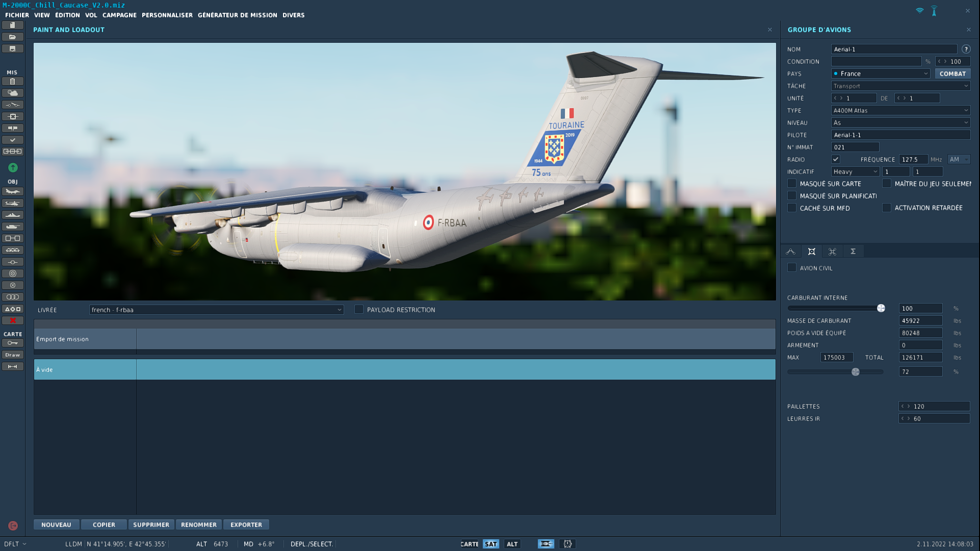Open the CAMPAGNE menu
The width and height of the screenshot is (980, 551).
coord(119,15)
